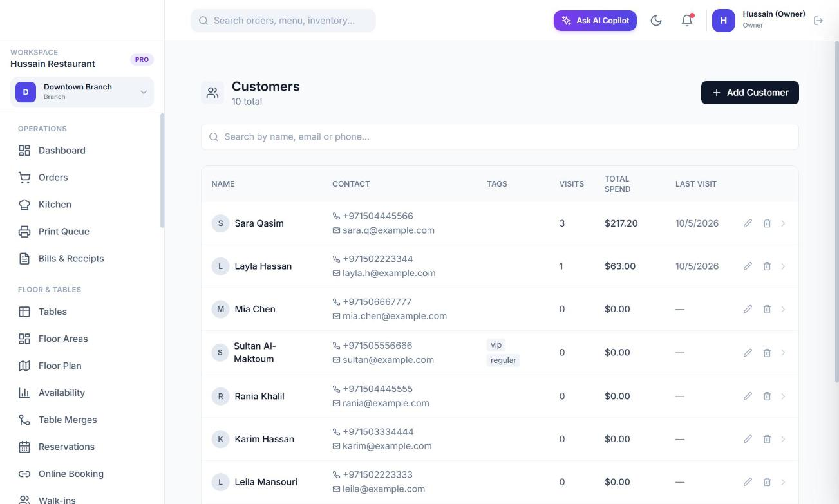Click the top search orders field
Image resolution: width=839 pixels, height=504 pixels.
283,21
